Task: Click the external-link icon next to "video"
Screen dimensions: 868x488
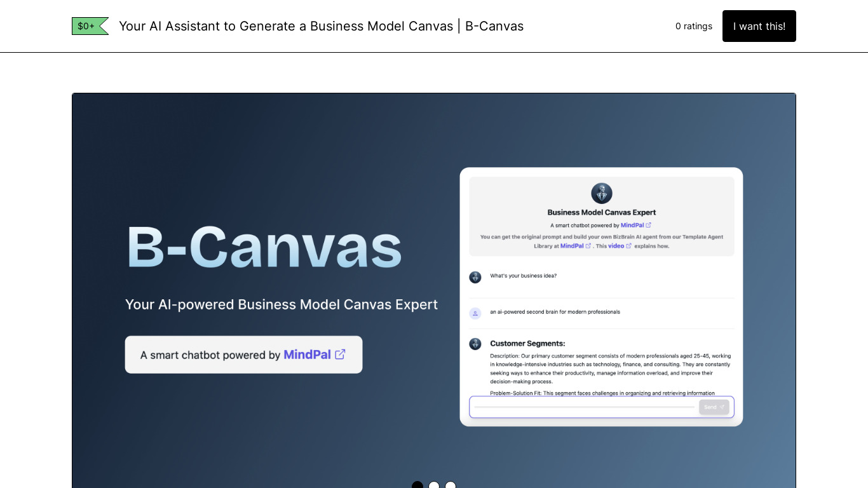Action: coord(629,246)
